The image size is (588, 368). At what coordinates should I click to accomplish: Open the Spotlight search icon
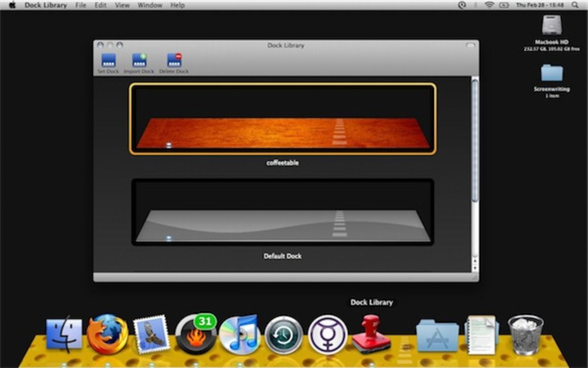click(575, 5)
